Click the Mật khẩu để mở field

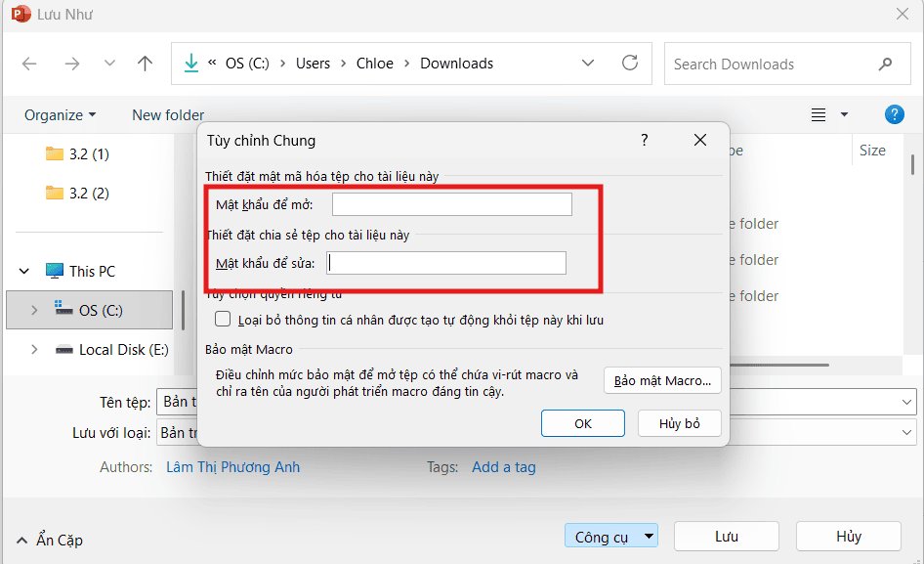point(451,204)
